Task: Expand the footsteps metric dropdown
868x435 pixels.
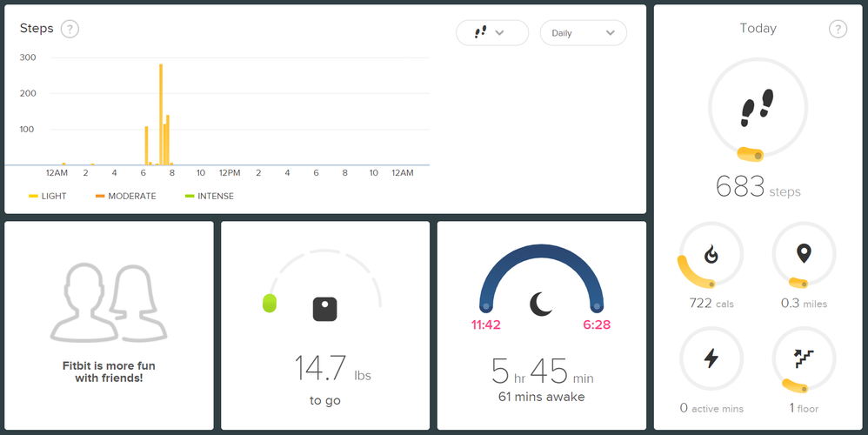Action: [492, 33]
